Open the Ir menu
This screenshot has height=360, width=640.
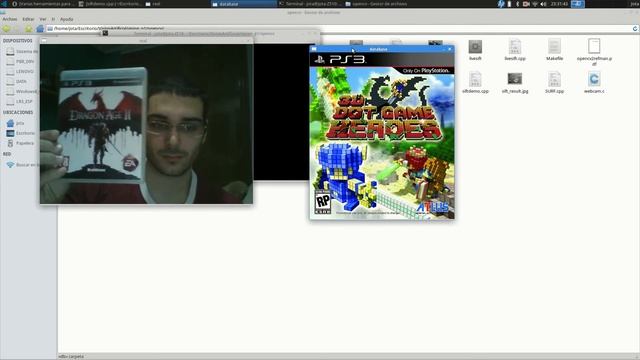click(53, 19)
